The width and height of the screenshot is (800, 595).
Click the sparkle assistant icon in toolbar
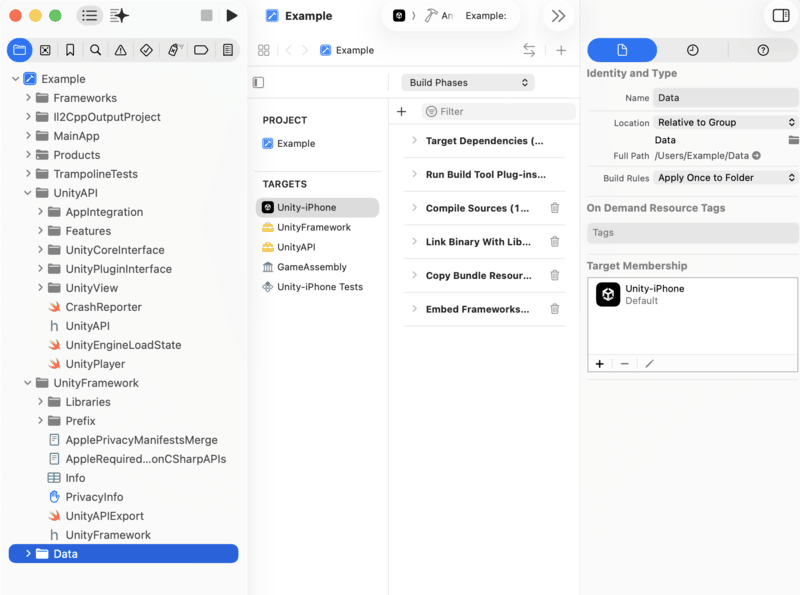(x=119, y=16)
